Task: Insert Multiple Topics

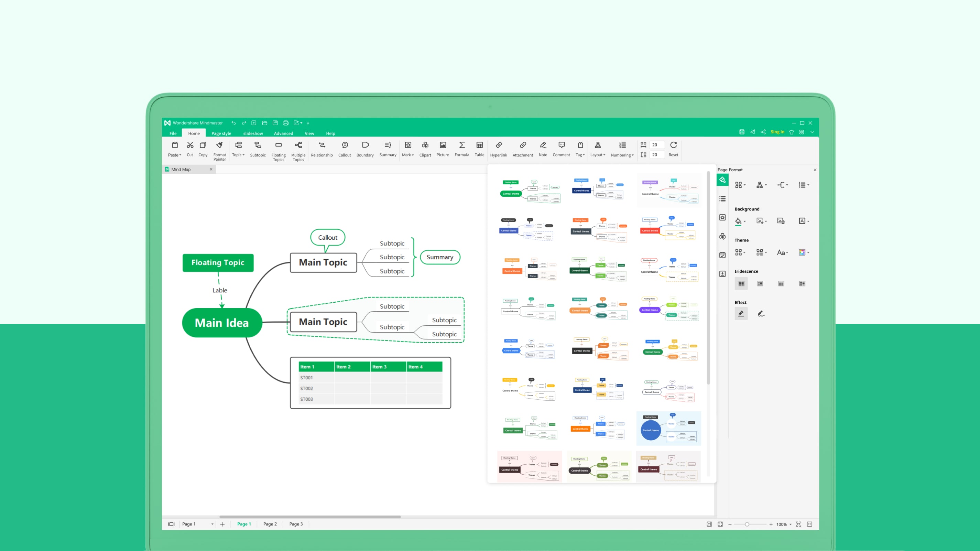Action: (x=298, y=151)
